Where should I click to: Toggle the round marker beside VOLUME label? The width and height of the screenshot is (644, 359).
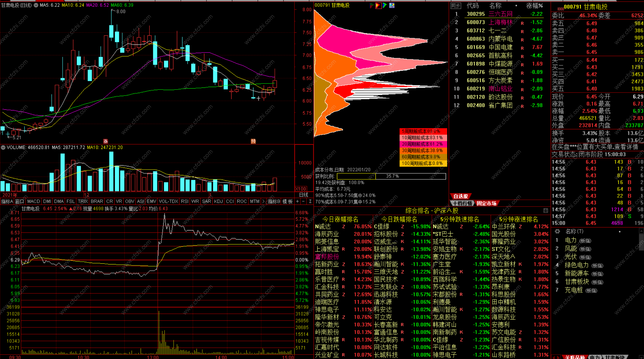(x=3, y=147)
